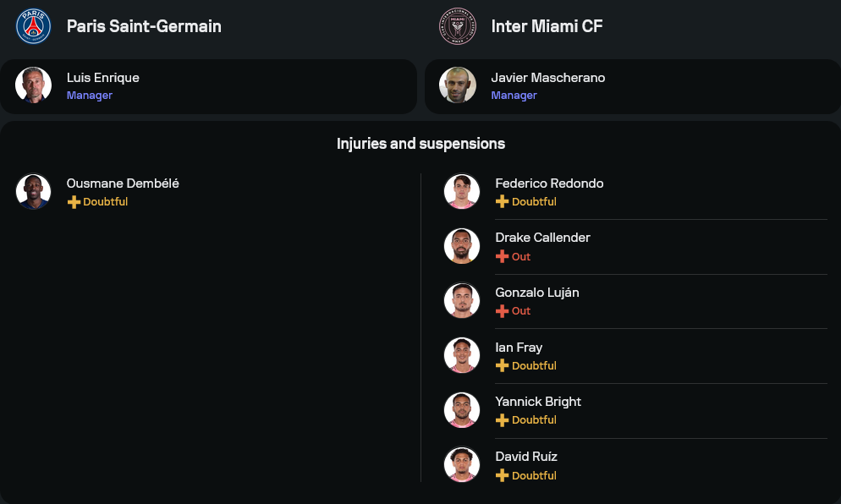
Task: Select the Yannick Bright player name
Action: point(538,402)
